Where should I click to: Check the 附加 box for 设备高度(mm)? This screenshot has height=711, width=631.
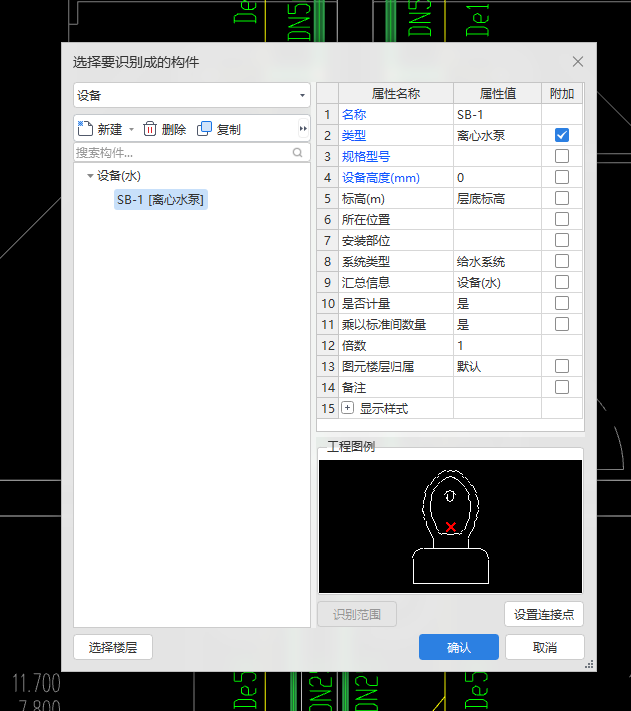point(562,177)
